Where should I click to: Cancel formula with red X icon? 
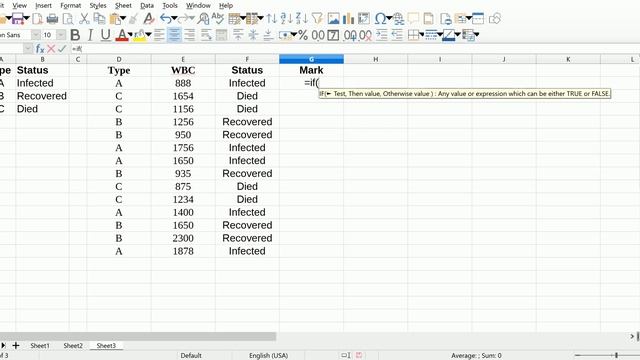[x=51, y=49]
